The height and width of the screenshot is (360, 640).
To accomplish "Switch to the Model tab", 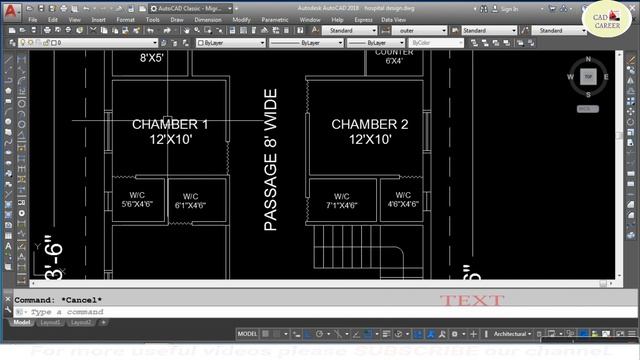I will pos(22,322).
